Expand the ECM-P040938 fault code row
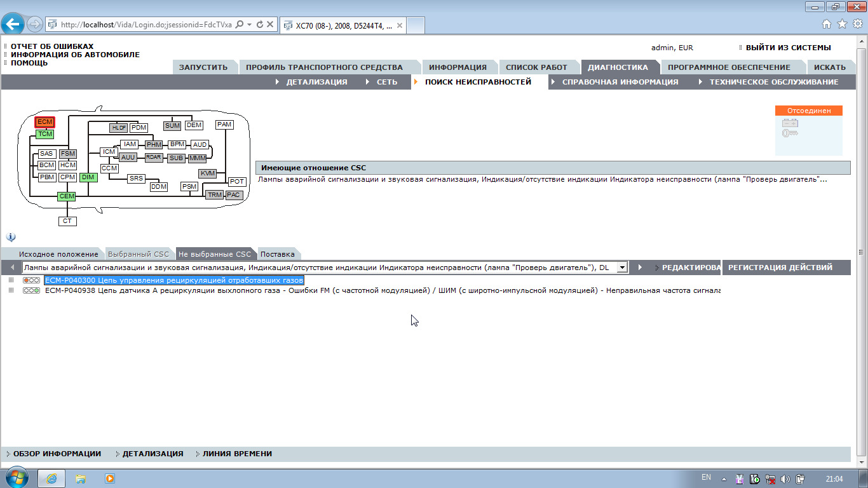868x488 pixels. [x=11, y=290]
